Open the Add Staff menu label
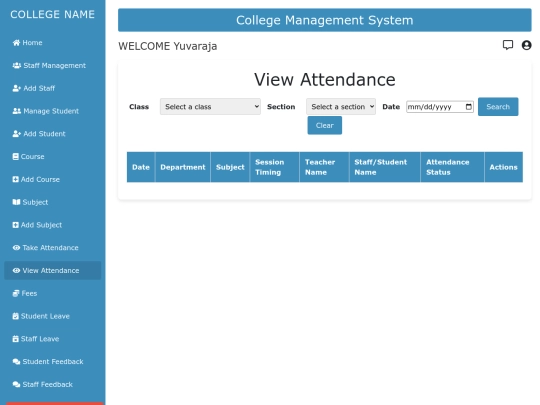540x405 pixels. pyautogui.click(x=39, y=89)
